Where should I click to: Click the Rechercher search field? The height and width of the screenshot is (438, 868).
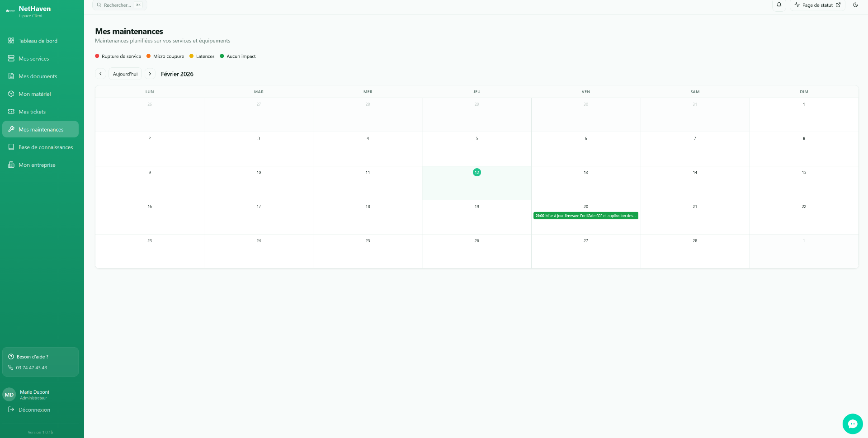[119, 5]
